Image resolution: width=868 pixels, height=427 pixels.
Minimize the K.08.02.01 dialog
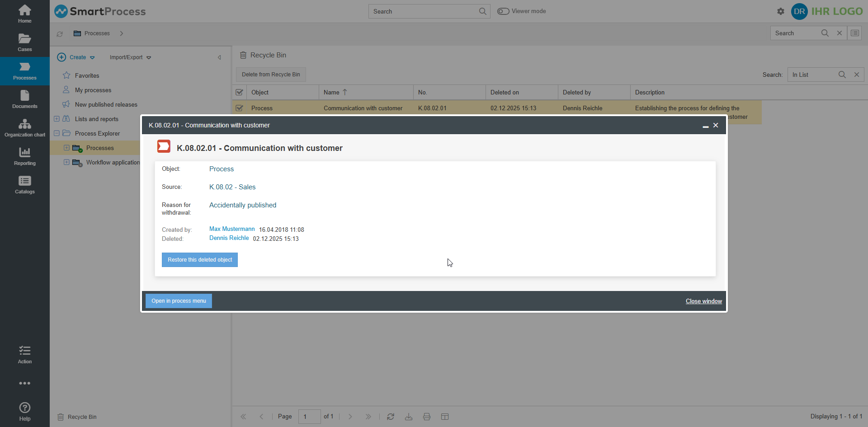click(705, 126)
